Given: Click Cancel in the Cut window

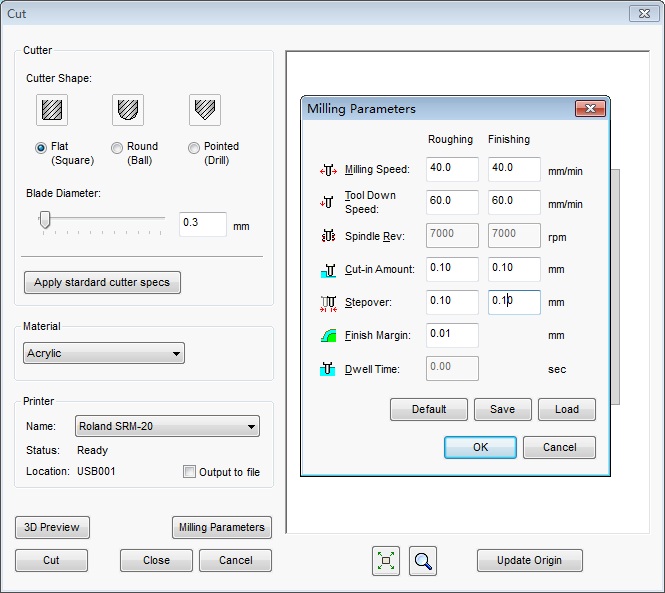Looking at the screenshot, I should tap(235, 560).
